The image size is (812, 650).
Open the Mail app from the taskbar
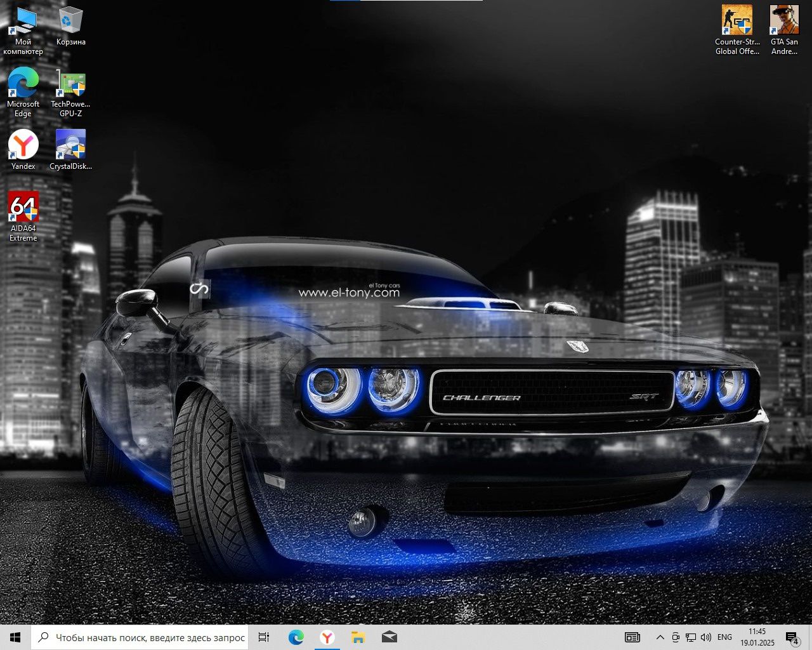[390, 637]
